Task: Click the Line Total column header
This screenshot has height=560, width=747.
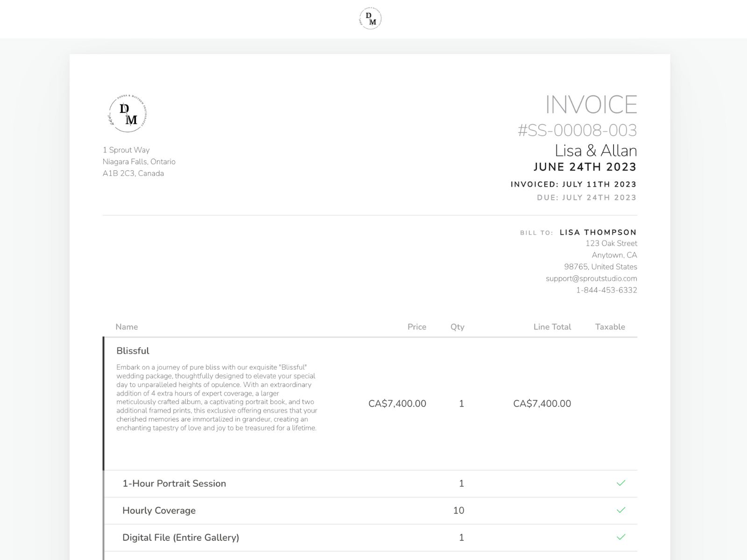Action: tap(552, 327)
